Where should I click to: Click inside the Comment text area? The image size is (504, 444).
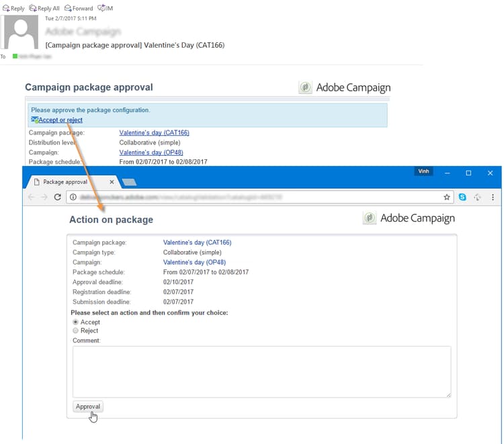pyautogui.click(x=261, y=371)
